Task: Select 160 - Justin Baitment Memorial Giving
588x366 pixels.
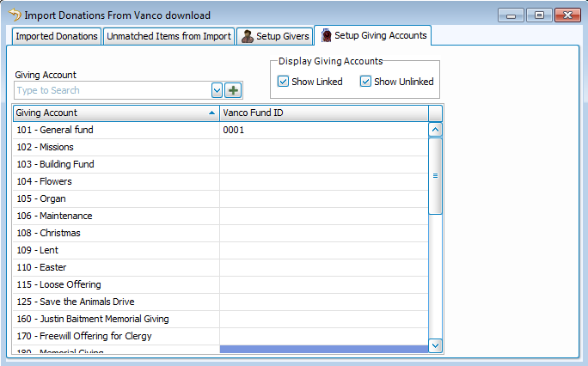Action: point(115,319)
